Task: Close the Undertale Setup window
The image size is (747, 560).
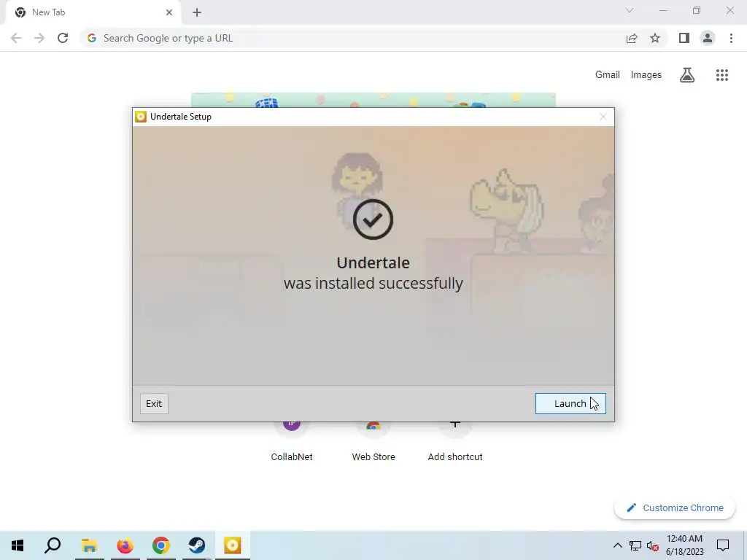Action: pyautogui.click(x=603, y=117)
